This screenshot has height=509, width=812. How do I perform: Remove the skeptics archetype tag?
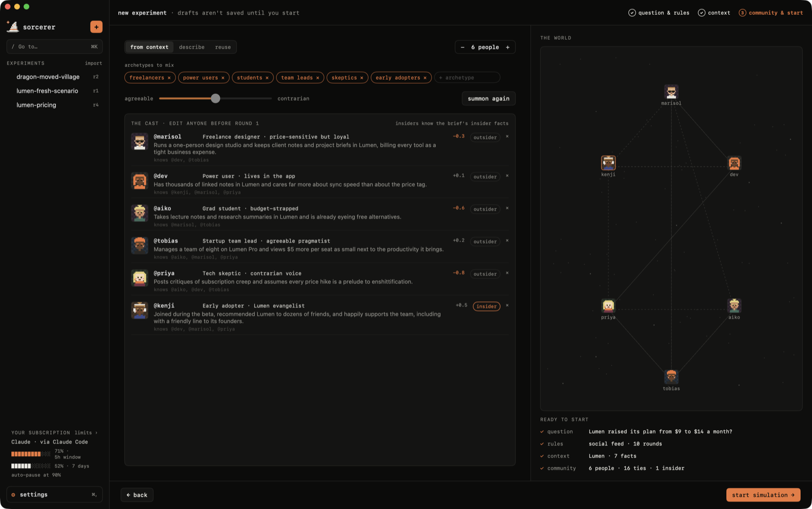(x=362, y=78)
